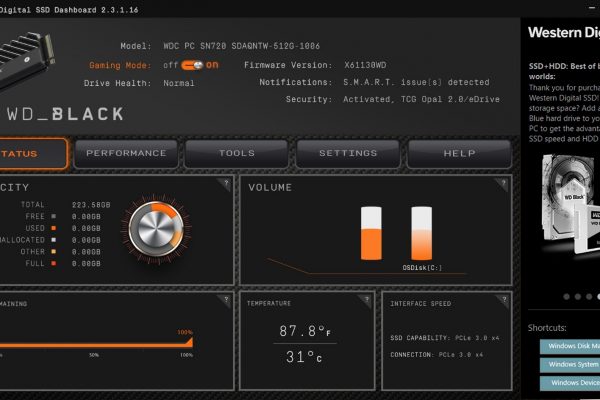The height and width of the screenshot is (400, 600).
Task: Select the OSDisk(C:) volume bar
Action: [x=422, y=233]
